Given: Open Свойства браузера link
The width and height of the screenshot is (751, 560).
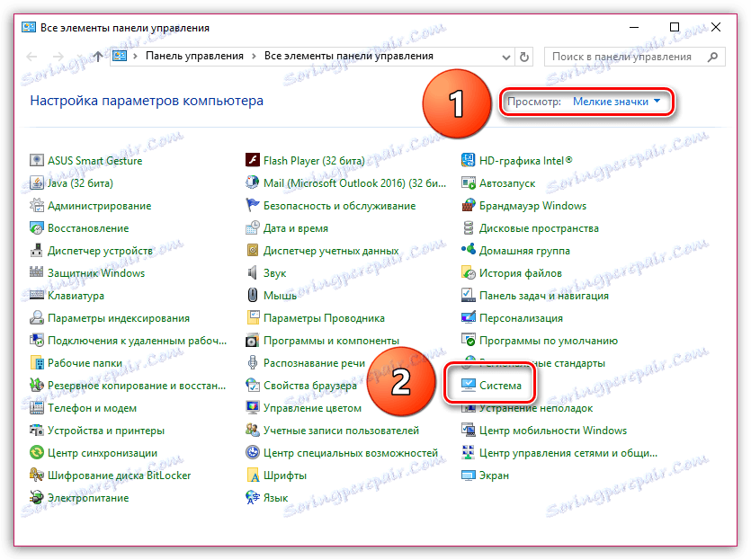Looking at the screenshot, I should coord(310,386).
